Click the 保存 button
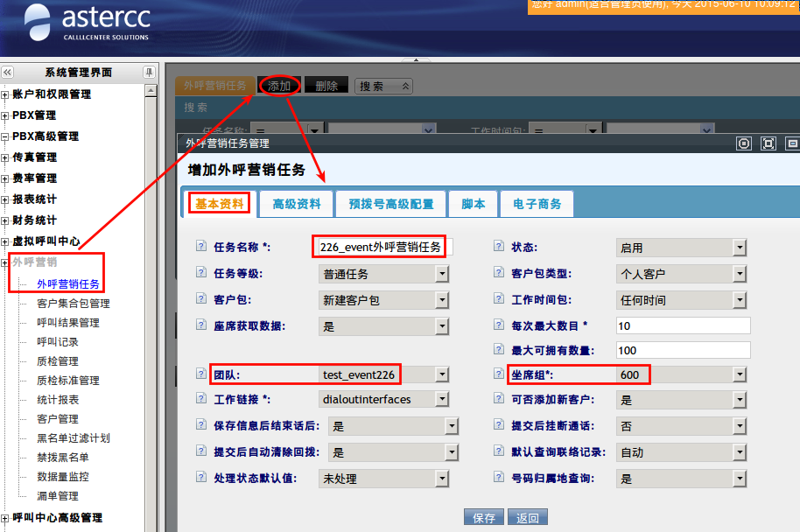The image size is (800, 532). pos(484,518)
